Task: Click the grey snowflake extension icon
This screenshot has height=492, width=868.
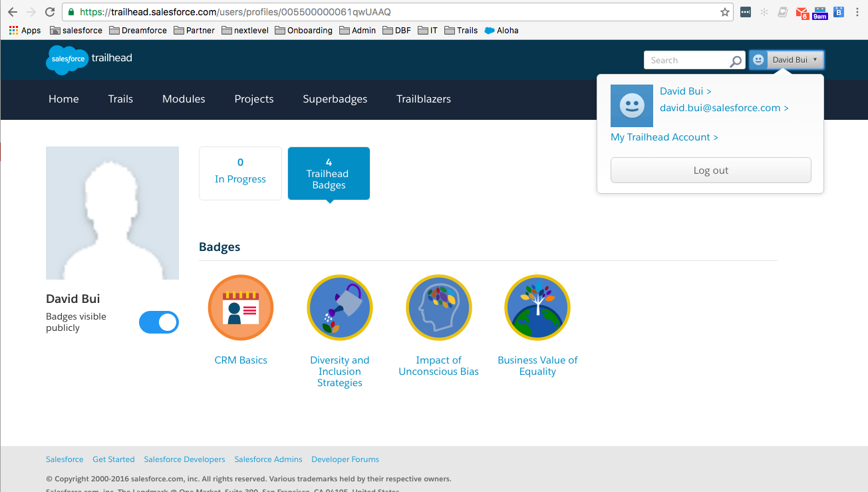Action: [x=764, y=12]
